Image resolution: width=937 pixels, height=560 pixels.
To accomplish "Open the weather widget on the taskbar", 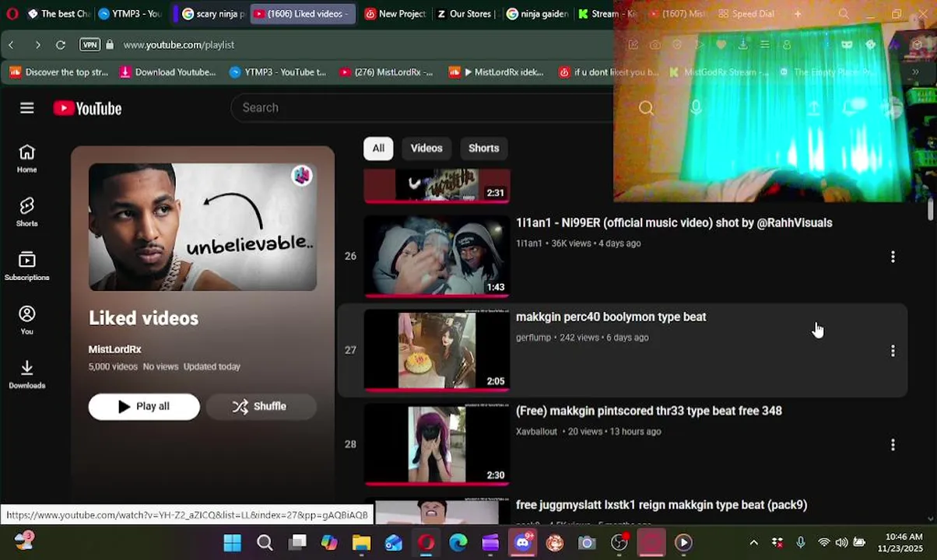I will [x=24, y=541].
